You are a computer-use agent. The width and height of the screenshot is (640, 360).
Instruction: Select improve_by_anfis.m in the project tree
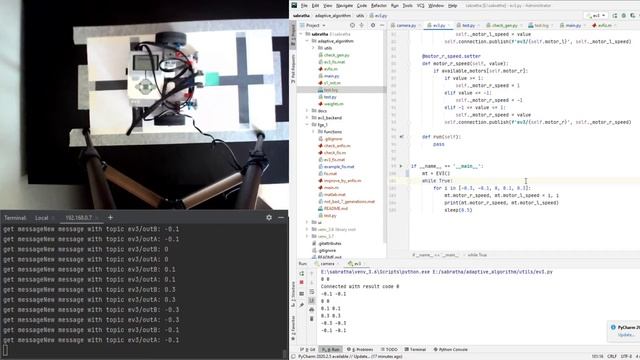tap(342, 180)
